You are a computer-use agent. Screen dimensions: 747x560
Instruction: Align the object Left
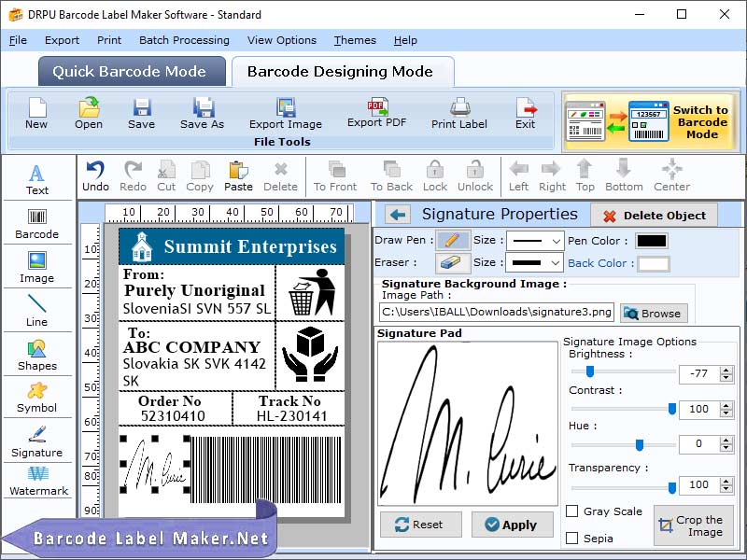[519, 176]
